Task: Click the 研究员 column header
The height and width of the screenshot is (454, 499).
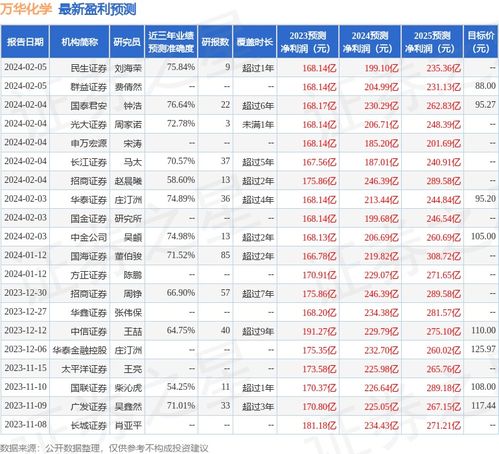Action: pos(127,42)
